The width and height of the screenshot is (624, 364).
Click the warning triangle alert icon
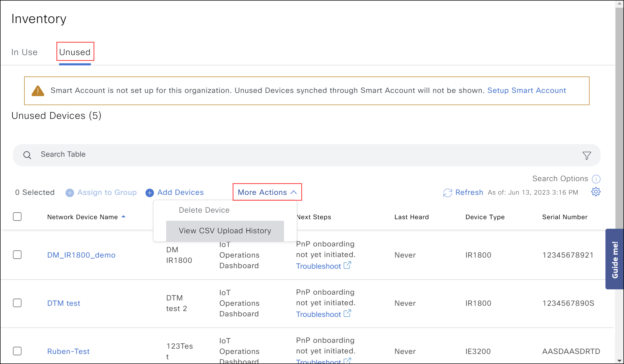point(38,90)
